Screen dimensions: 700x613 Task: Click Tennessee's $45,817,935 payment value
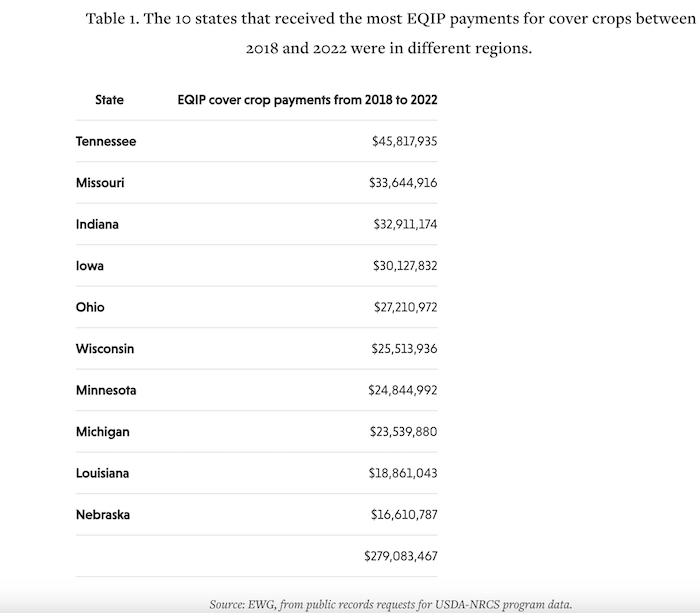(x=404, y=142)
